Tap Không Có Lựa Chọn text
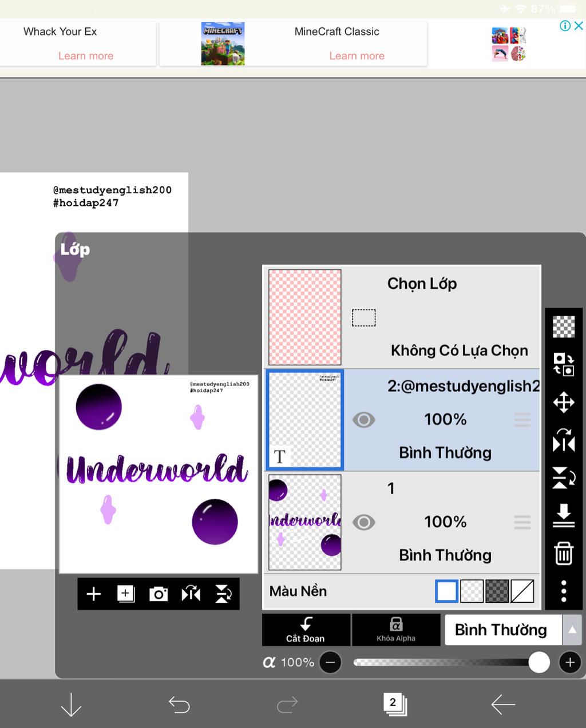The width and height of the screenshot is (586, 728). click(x=460, y=351)
